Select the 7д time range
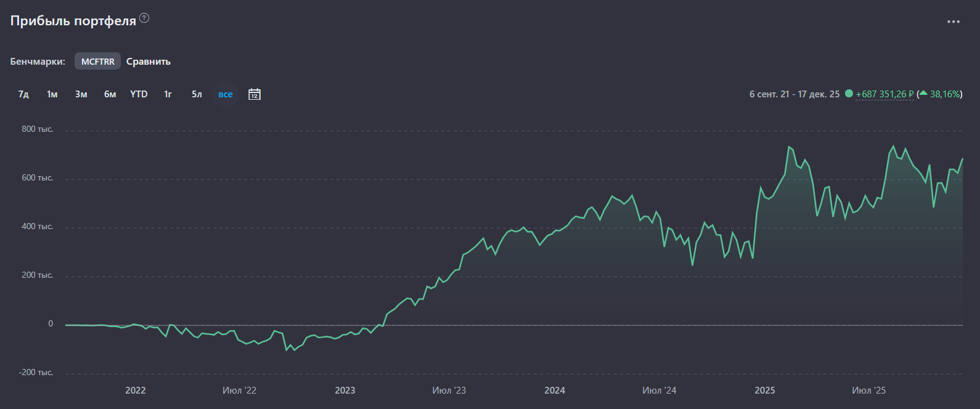The height and width of the screenshot is (409, 980). coord(23,94)
